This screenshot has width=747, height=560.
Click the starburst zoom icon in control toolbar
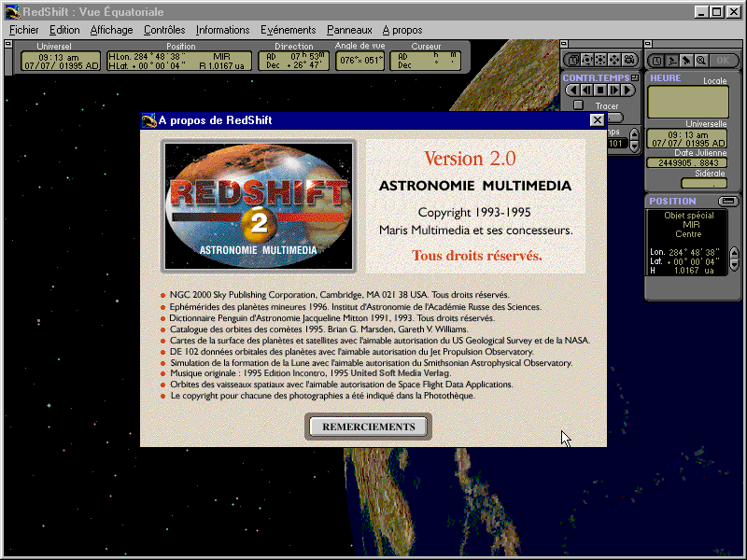tap(600, 60)
